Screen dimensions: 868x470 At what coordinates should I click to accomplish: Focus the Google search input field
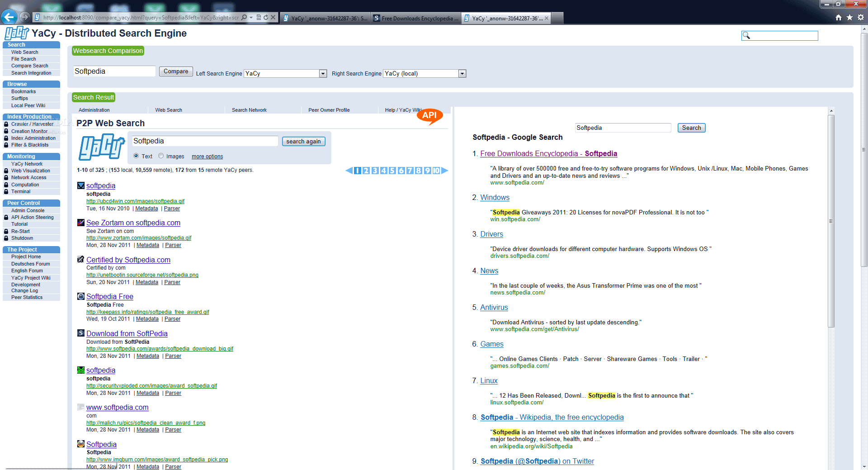point(623,128)
